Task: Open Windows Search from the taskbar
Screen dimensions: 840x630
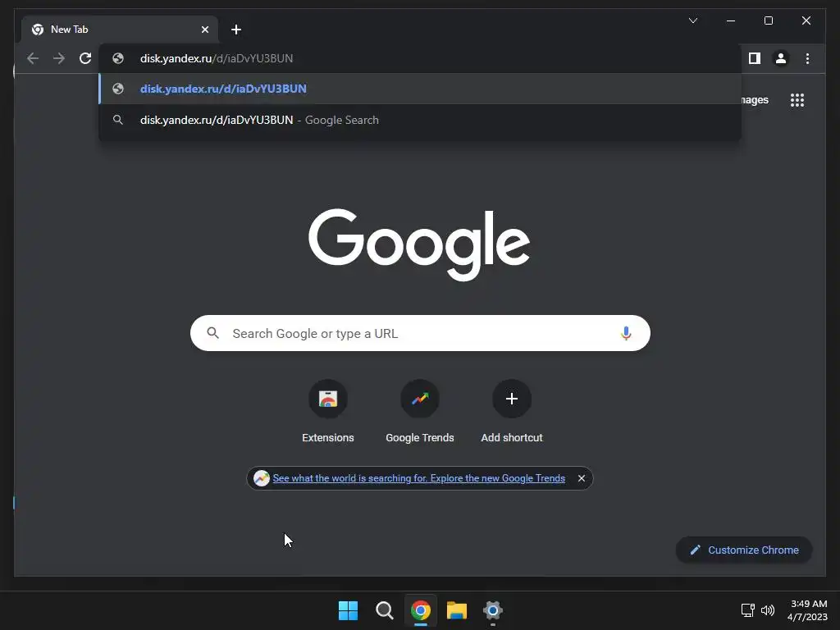Action: point(384,610)
